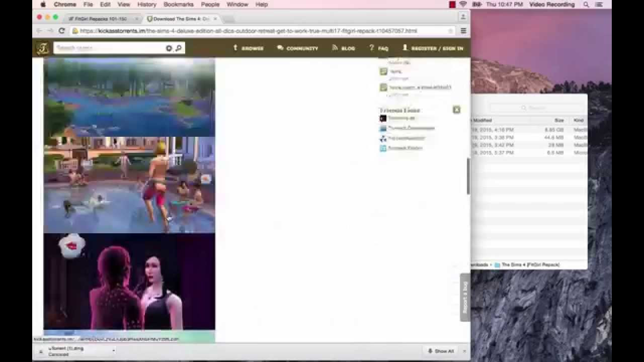Go forward in Chrome
This screenshot has height=362, width=644.
point(50,31)
